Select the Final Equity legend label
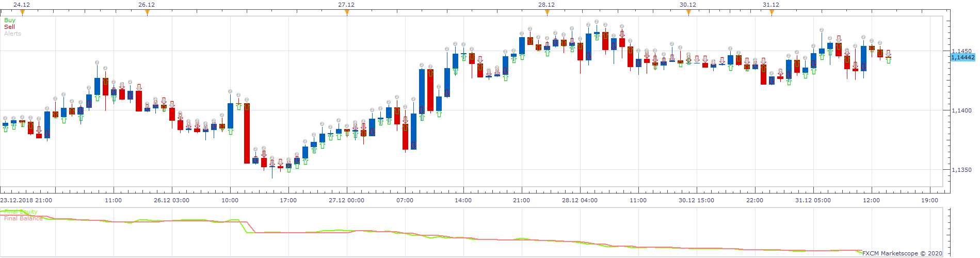 (21, 212)
